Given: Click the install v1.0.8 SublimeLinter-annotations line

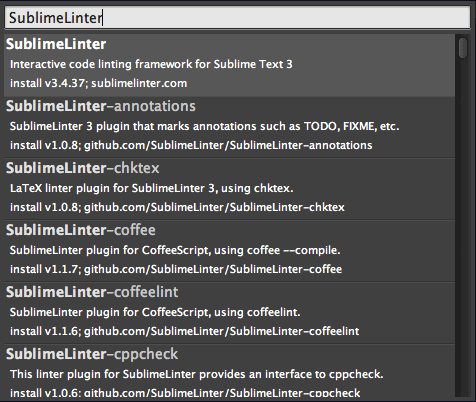Looking at the screenshot, I should (x=191, y=145).
